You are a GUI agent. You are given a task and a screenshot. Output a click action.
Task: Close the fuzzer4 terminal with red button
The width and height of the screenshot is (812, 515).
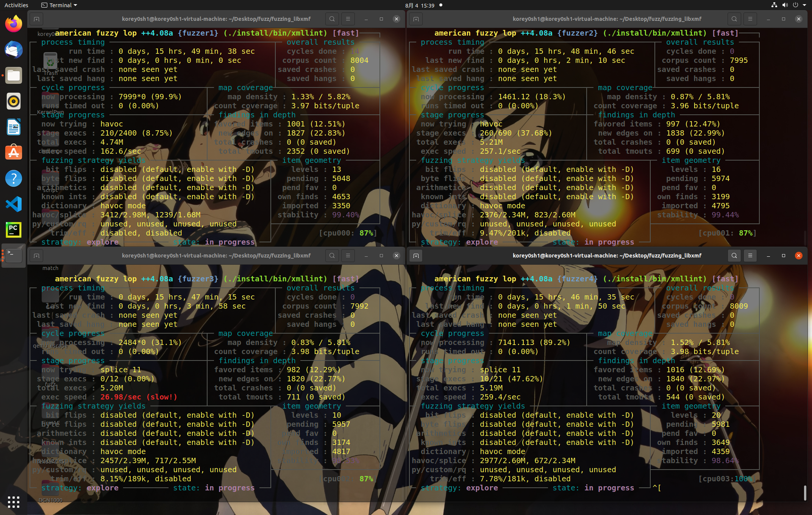[799, 256]
